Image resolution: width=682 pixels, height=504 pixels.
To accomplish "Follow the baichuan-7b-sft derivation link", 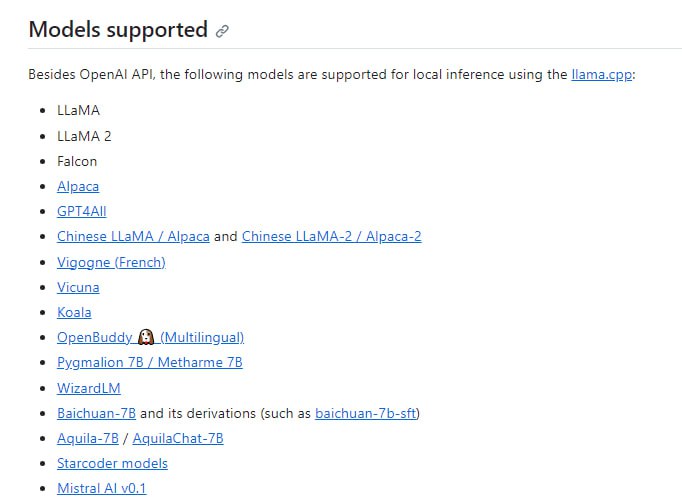I will coord(365,413).
